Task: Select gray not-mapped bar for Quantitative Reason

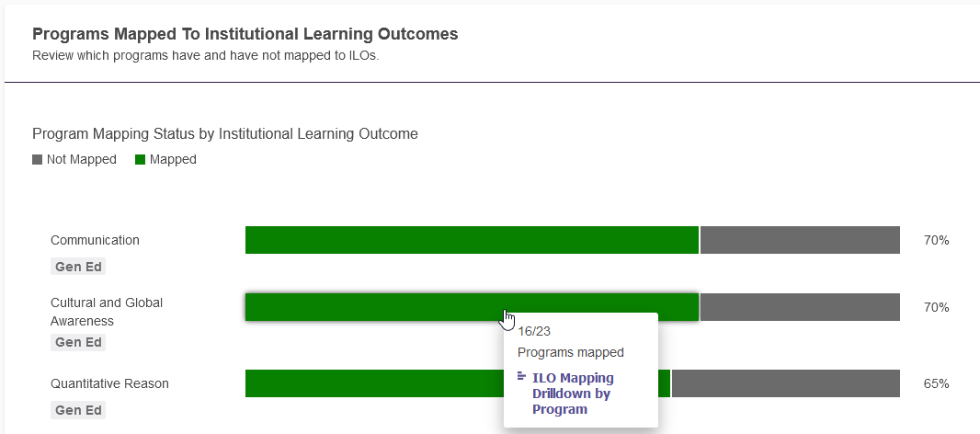Action: (x=786, y=383)
